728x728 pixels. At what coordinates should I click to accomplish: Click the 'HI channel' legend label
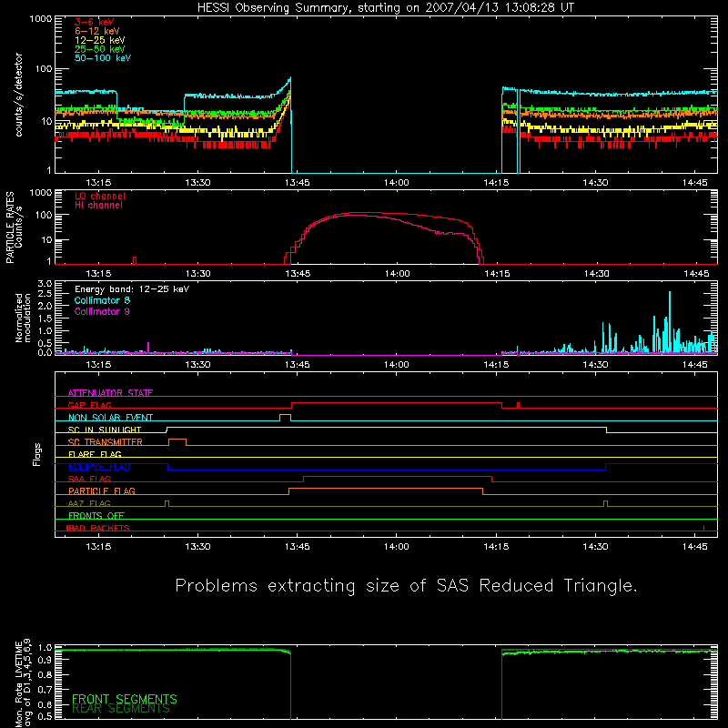click(98, 205)
